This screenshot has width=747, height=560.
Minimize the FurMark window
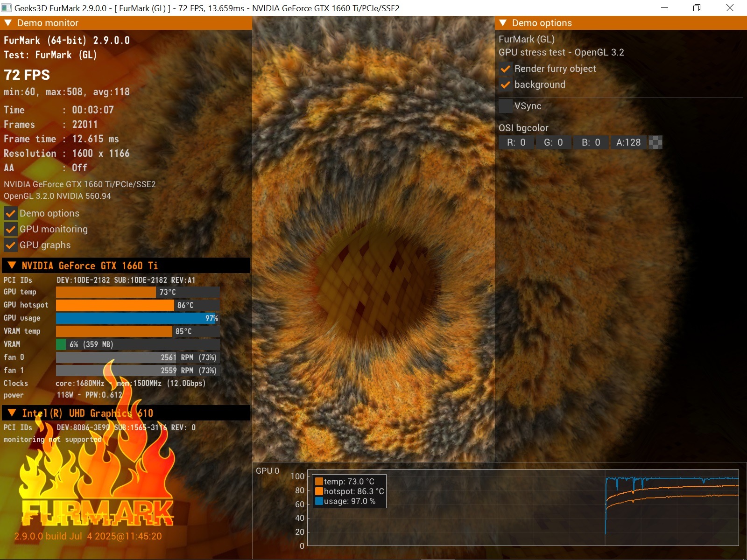pyautogui.click(x=665, y=8)
